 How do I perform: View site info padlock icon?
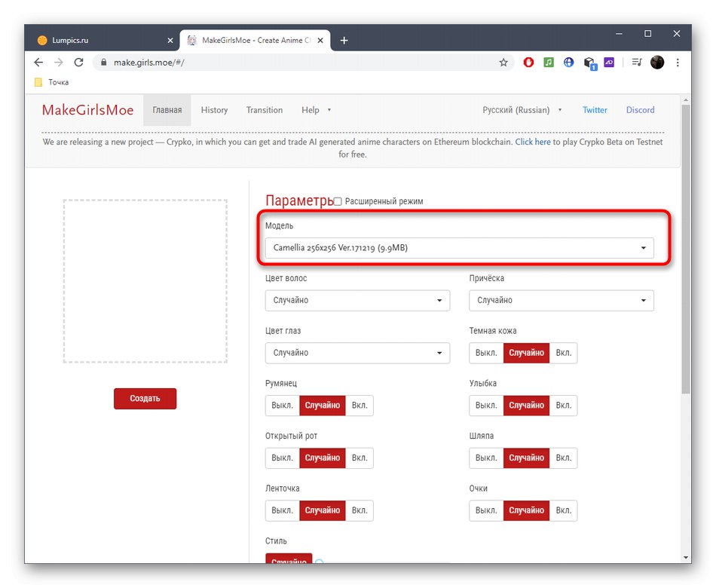click(104, 63)
